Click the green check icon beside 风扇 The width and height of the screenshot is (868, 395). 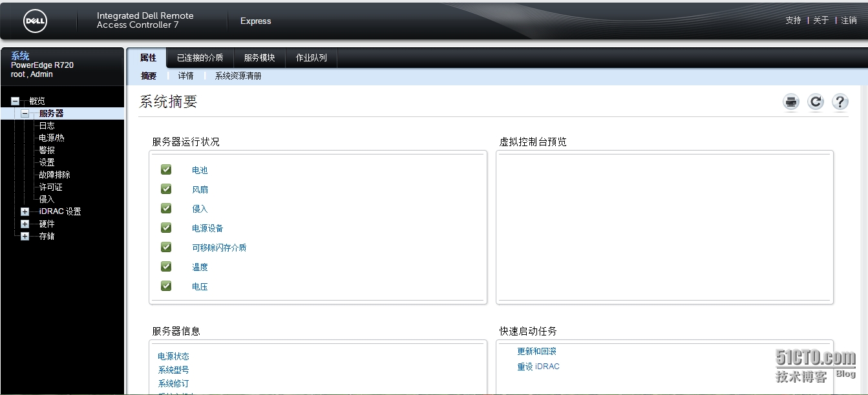[166, 189]
